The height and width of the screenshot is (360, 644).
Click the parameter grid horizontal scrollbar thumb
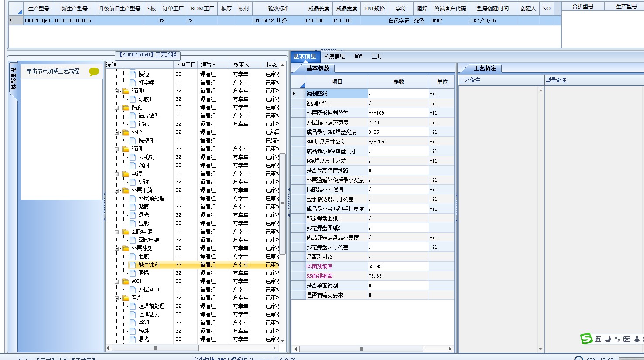(361, 349)
